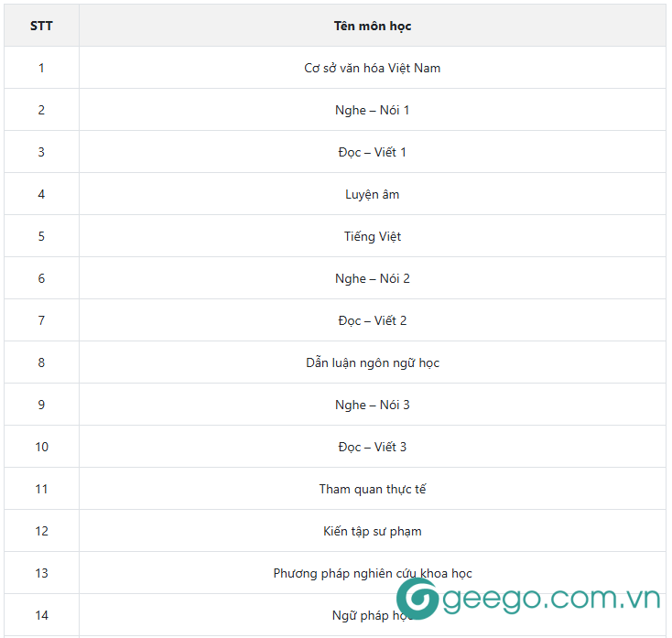Click the Tên môn học column header

[x=373, y=26]
